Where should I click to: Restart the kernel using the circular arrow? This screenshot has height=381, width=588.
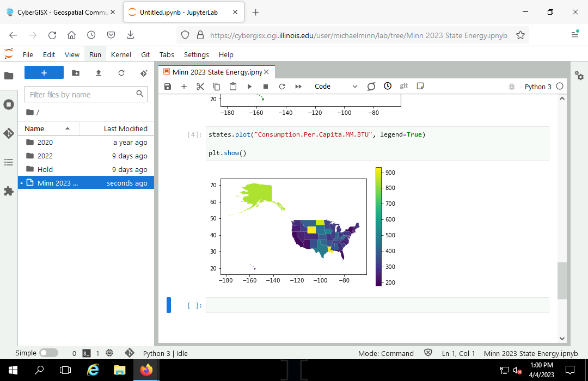click(282, 87)
